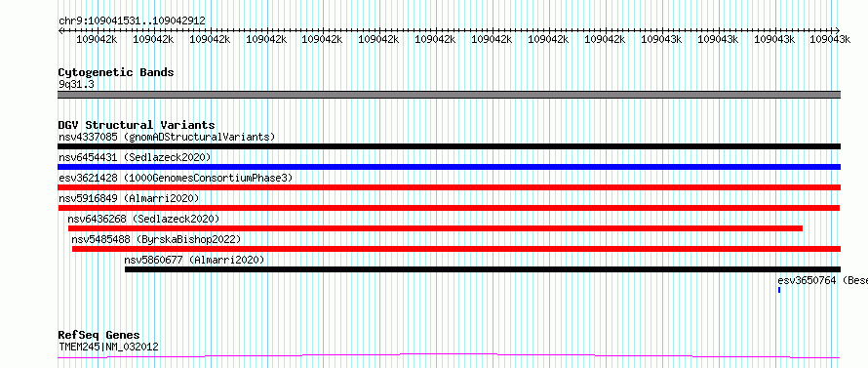Select the black nsv5860677 variant bar
Viewport: 868px width, 368px height.
[483, 269]
